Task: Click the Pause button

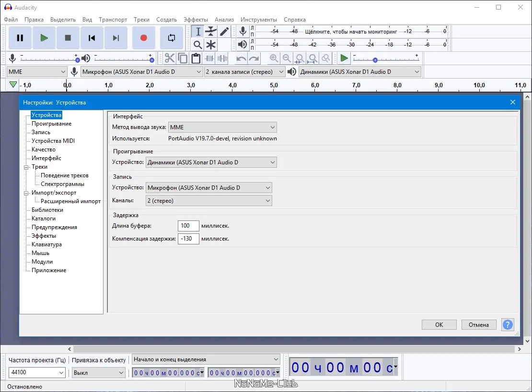Action: tap(20, 38)
